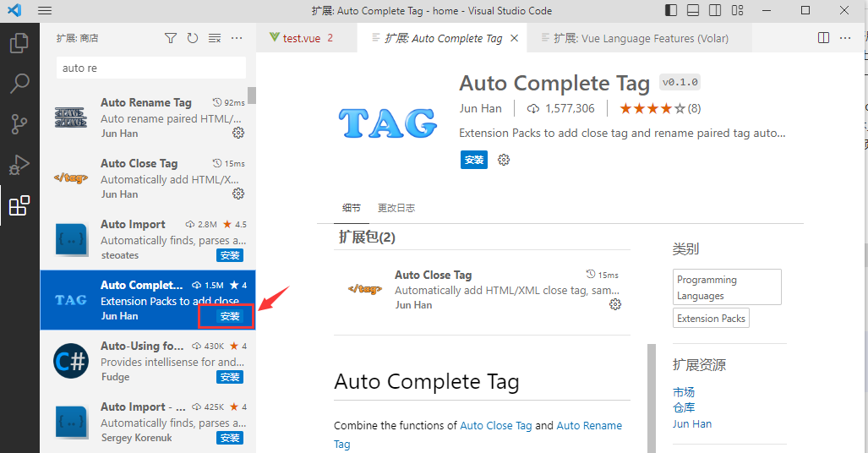
Task: Open Source Control view in activity bar
Action: [x=19, y=124]
